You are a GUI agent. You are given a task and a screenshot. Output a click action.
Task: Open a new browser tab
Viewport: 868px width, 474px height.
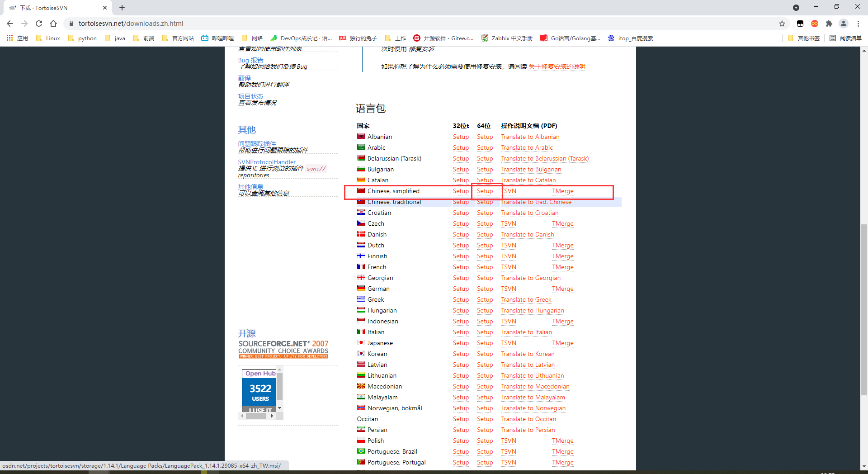click(x=122, y=8)
